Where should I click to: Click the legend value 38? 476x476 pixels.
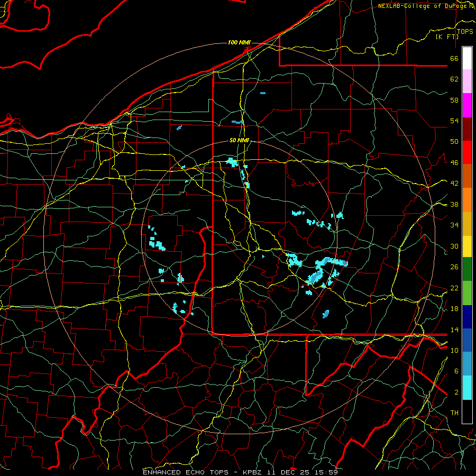click(454, 204)
